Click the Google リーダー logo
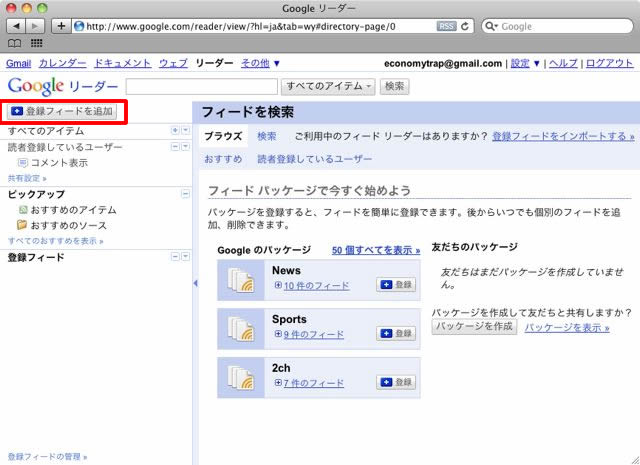 (x=63, y=86)
